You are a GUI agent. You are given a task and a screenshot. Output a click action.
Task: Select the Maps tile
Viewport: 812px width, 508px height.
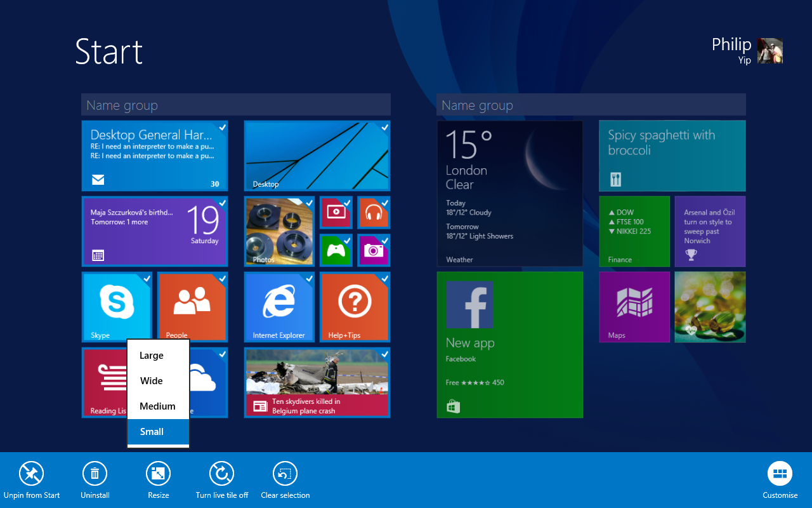point(634,307)
